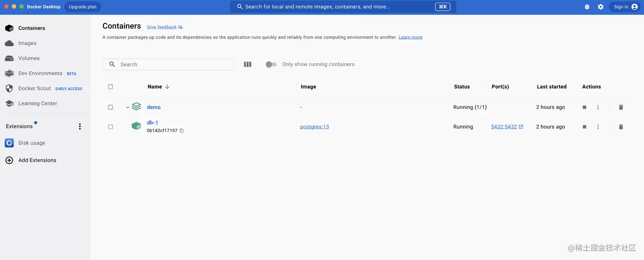Click Running (1/1) status text

click(x=470, y=107)
